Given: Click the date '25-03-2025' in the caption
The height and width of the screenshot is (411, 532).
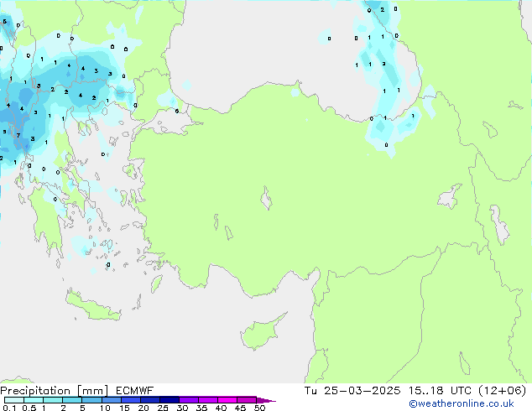Looking at the screenshot, I should 362,391.
